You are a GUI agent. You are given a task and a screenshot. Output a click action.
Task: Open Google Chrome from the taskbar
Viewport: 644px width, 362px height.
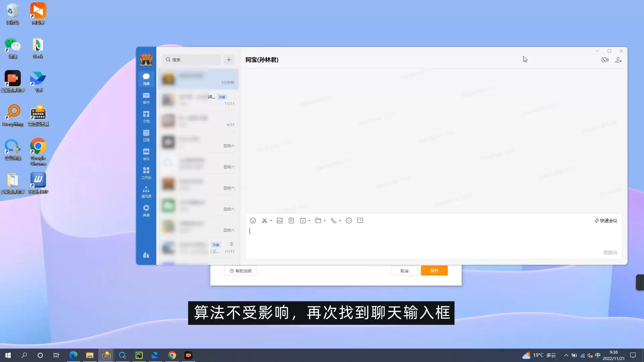tap(172, 355)
